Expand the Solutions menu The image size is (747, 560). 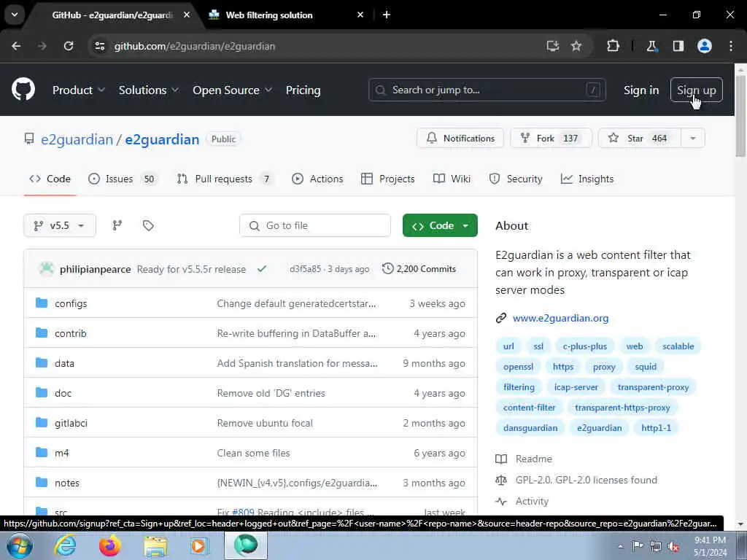click(x=149, y=90)
